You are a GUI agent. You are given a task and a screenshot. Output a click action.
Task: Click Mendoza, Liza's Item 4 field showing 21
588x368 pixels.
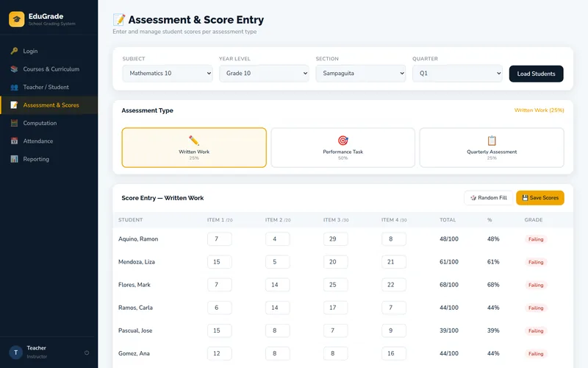pos(394,262)
